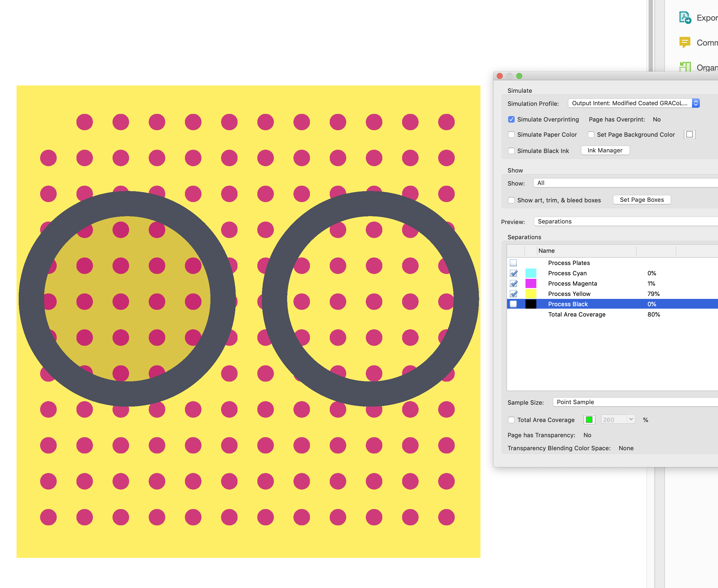Open the Comment tool
718x588 pixels.
[685, 42]
